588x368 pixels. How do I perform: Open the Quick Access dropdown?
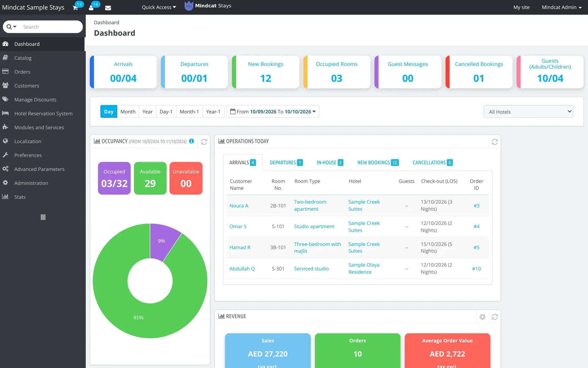tap(159, 7)
